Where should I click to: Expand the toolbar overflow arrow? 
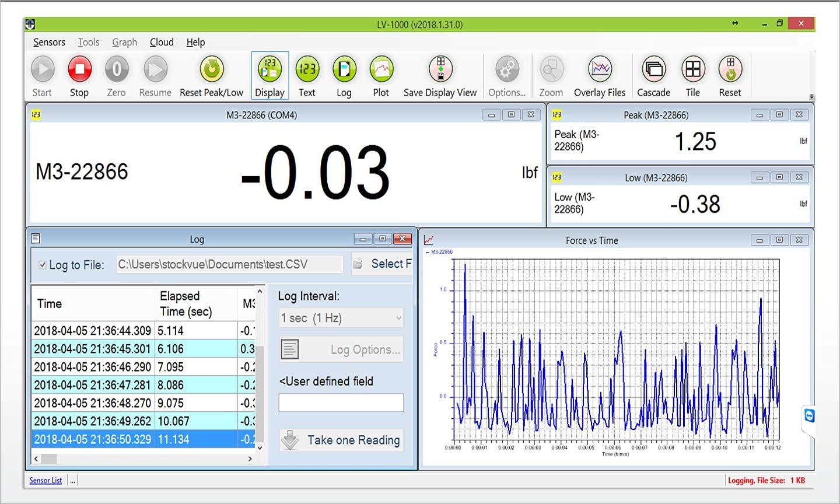click(811, 97)
